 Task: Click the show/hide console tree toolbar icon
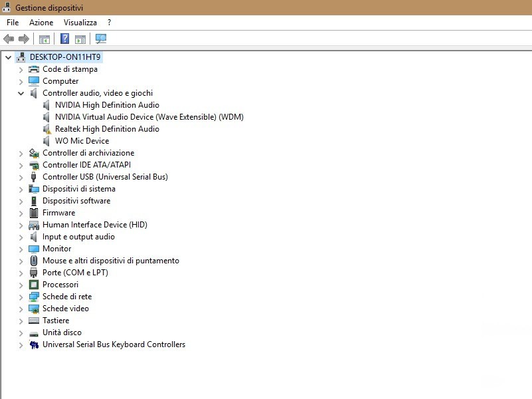tap(44, 39)
